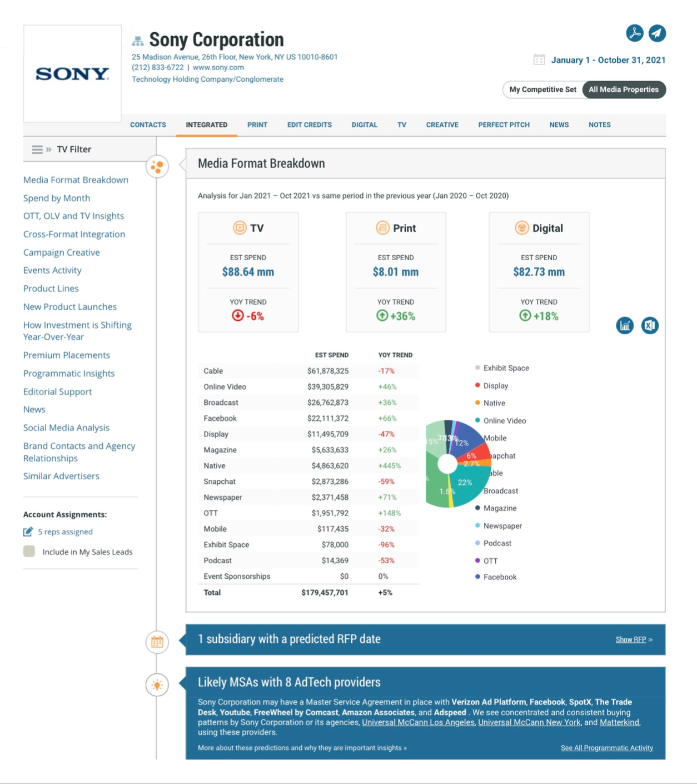Open More about these predictions link
Image resolution: width=697 pixels, height=784 pixels.
tap(302, 748)
